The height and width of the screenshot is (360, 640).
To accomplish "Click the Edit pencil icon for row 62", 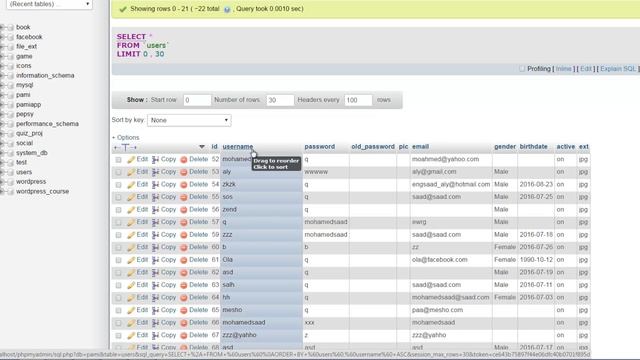I will 131,273.
